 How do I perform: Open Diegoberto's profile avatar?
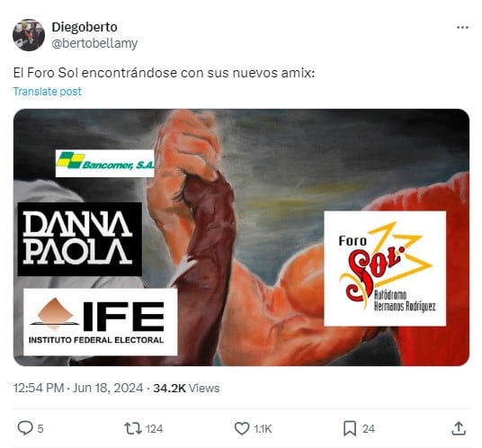pyautogui.click(x=29, y=35)
